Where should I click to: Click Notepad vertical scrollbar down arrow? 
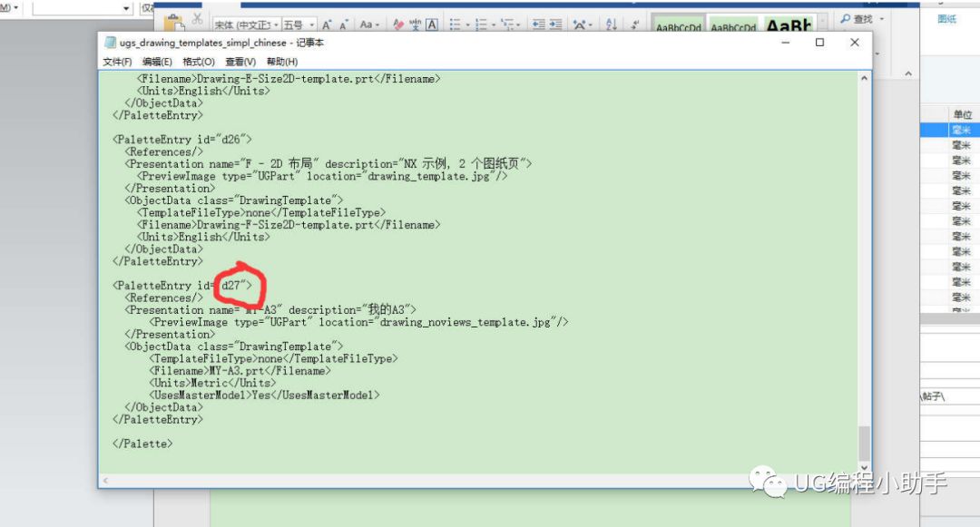pos(865,467)
